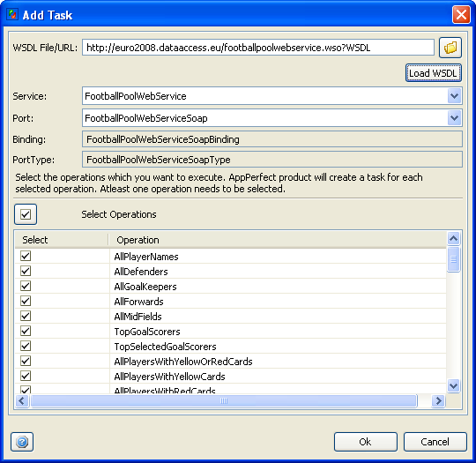Select the AllPlayersWithYellowCards operation text
476x463 pixels.
(x=169, y=377)
